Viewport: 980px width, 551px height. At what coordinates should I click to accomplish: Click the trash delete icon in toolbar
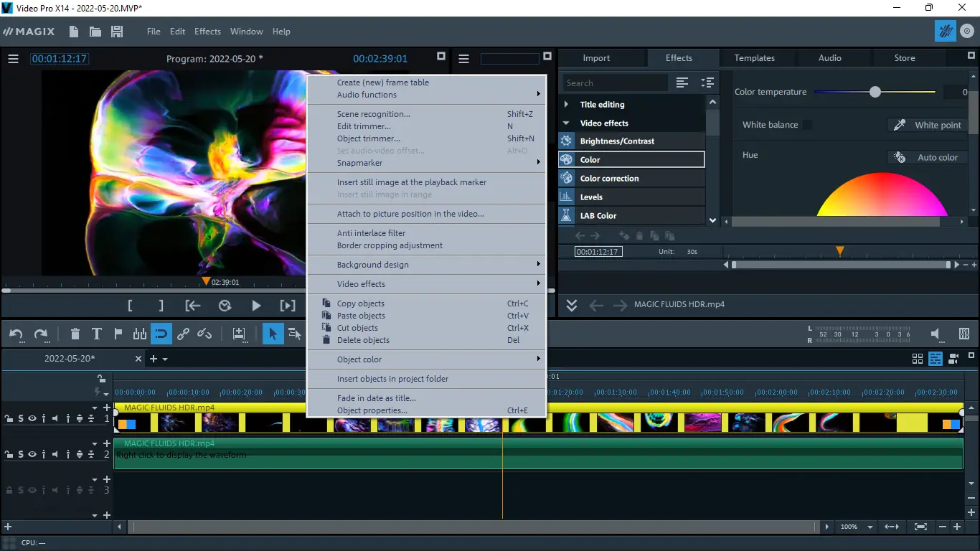click(x=75, y=334)
